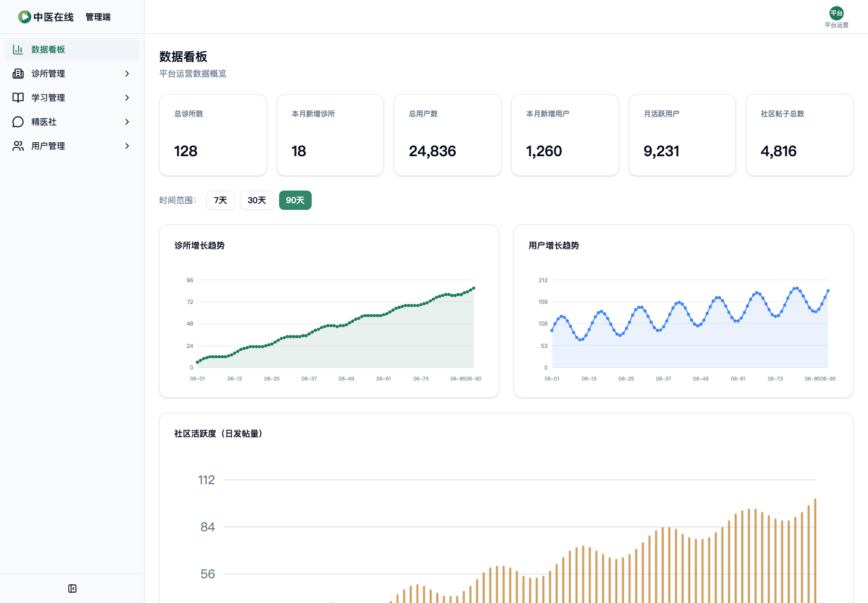Click the 数据看板 bar chart icon
The height and width of the screenshot is (603, 868).
pyautogui.click(x=18, y=49)
